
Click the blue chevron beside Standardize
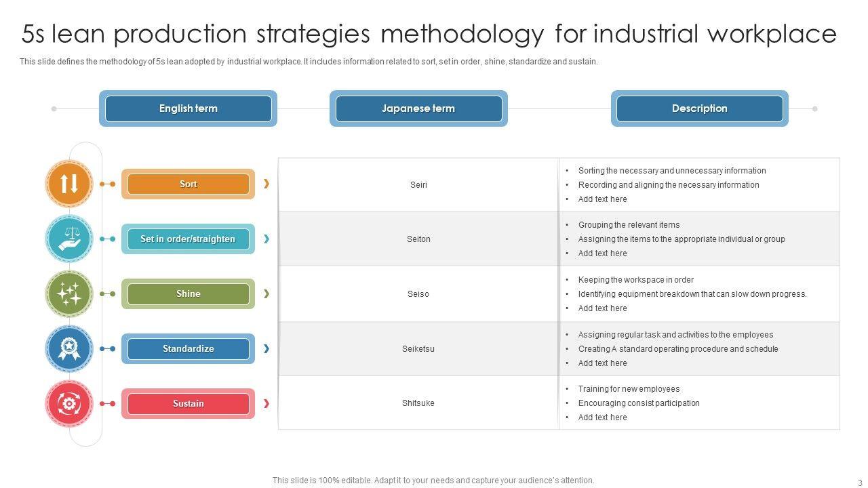tap(267, 348)
